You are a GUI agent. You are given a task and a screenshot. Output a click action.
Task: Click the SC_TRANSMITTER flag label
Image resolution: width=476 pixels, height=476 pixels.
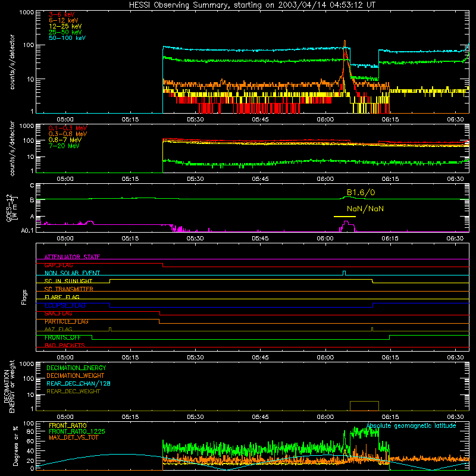(69, 289)
